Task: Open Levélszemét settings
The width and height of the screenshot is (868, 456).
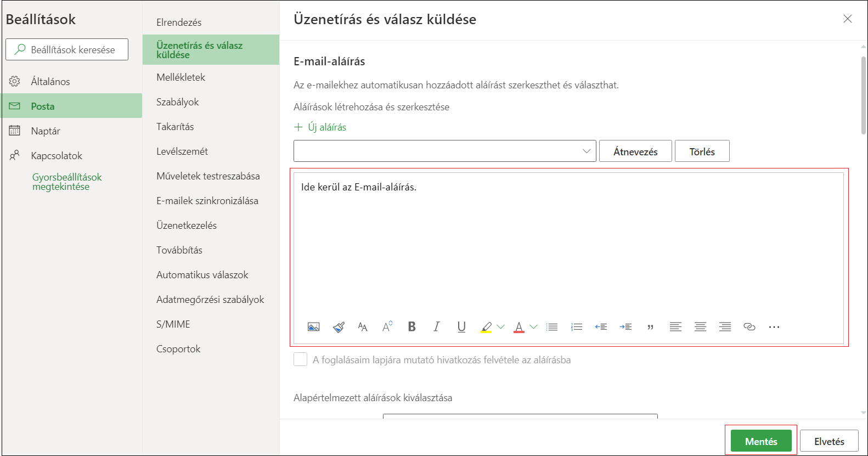Action: tap(182, 151)
